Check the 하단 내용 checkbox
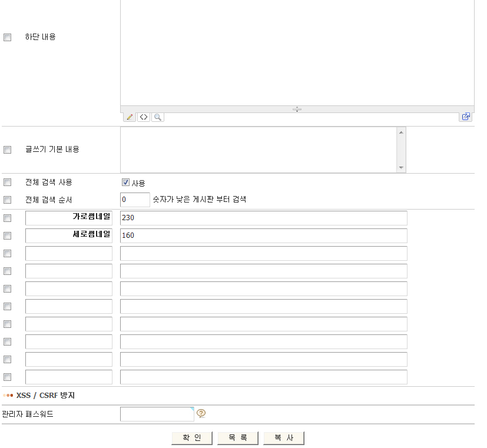The image size is (487, 448). pos(8,37)
